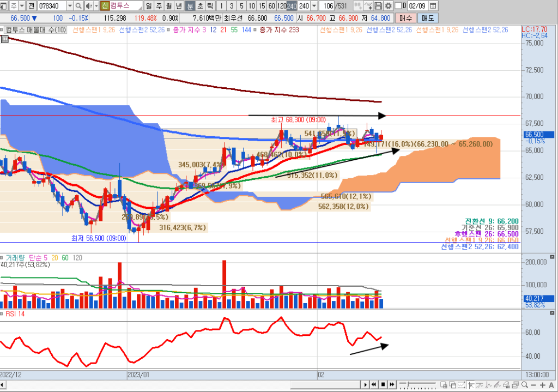Toggle the D checkbox beside date field
The width and height of the screenshot is (558, 392).
click(398, 6)
